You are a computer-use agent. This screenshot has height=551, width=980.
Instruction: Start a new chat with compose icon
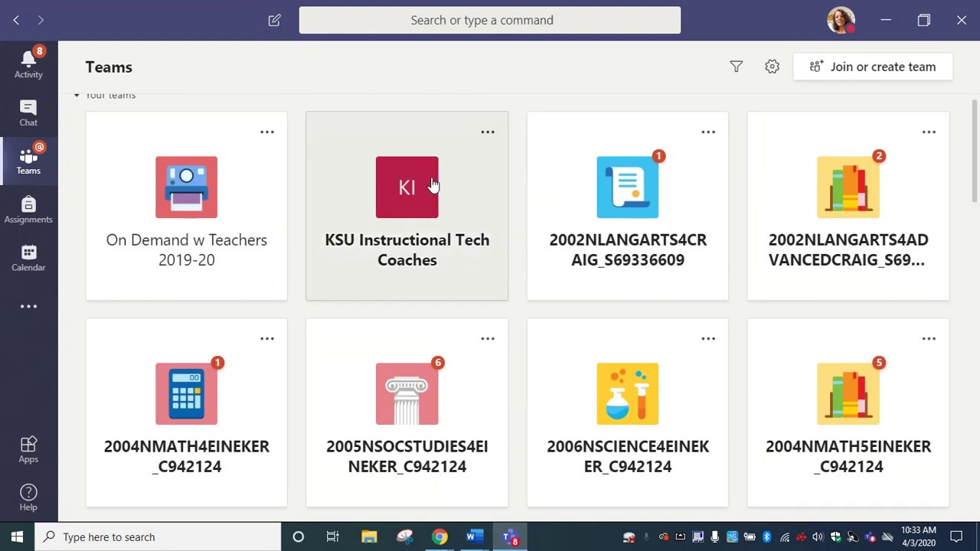(x=274, y=20)
